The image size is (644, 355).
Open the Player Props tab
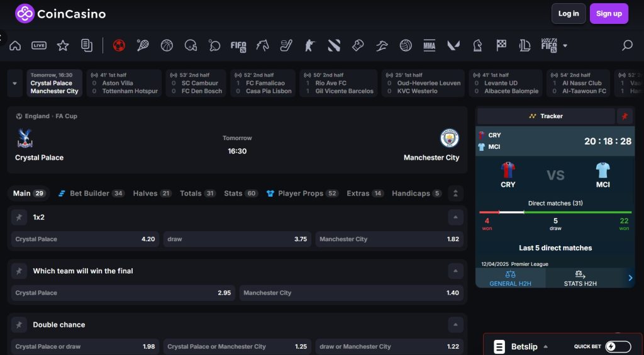(303, 194)
